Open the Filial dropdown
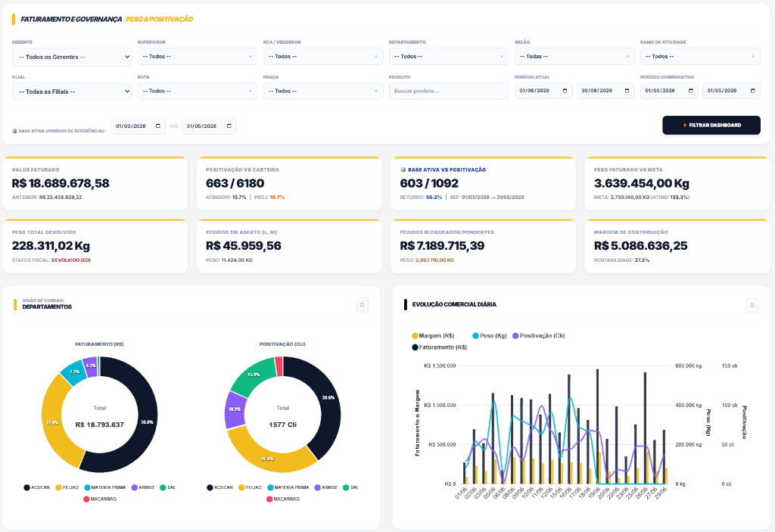775x532 pixels. [72, 92]
